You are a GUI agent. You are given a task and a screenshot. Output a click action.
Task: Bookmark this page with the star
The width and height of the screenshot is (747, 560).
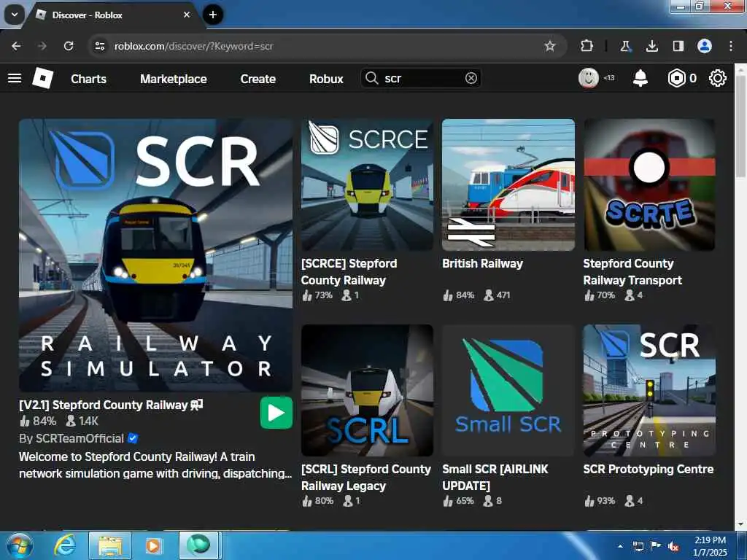(550, 46)
